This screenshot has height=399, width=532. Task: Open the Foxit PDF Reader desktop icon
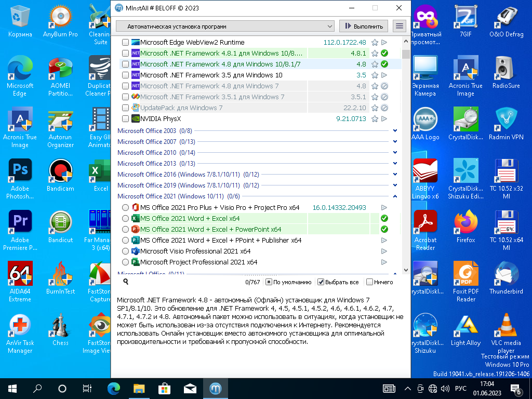click(466, 282)
